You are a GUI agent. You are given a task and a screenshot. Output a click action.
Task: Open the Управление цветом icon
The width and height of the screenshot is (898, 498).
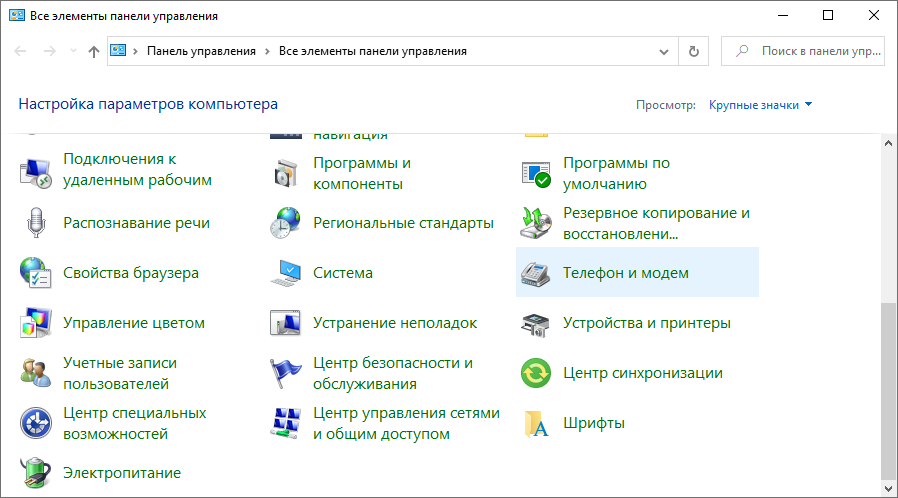point(36,323)
